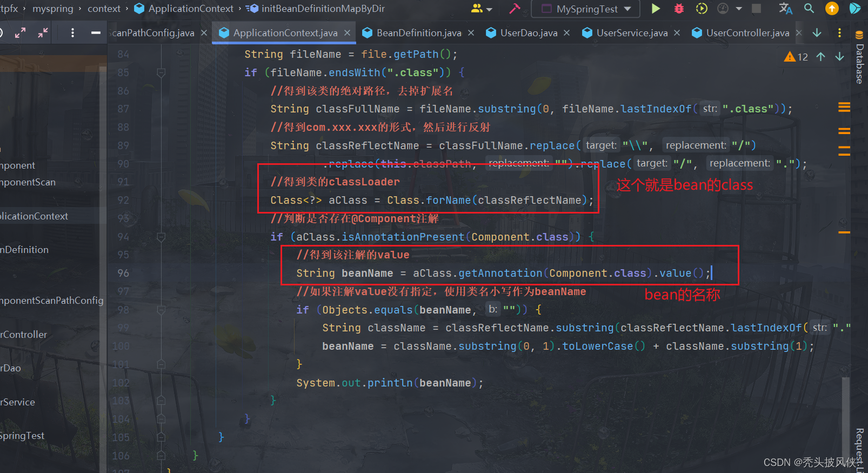Viewport: 868px width, 473px height.
Task: Click the fileName.endsWith code line
Action: click(355, 72)
